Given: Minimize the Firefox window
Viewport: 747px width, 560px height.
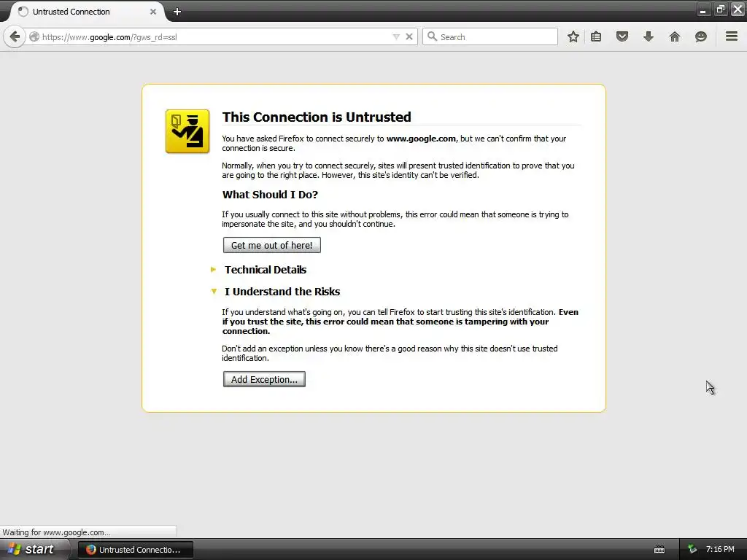Looking at the screenshot, I should [x=703, y=9].
